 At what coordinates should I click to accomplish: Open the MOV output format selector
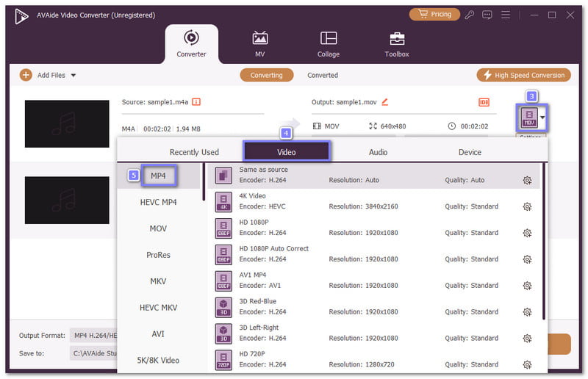[x=531, y=118]
